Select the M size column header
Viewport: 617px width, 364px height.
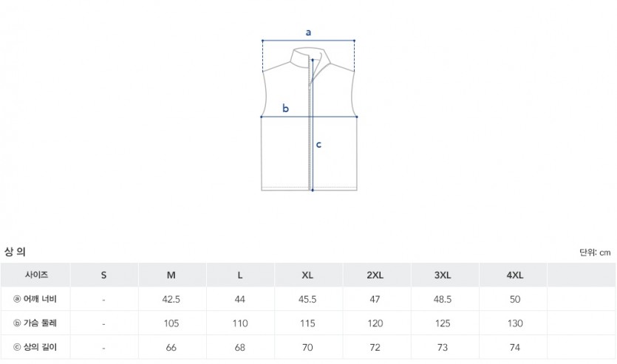click(171, 275)
